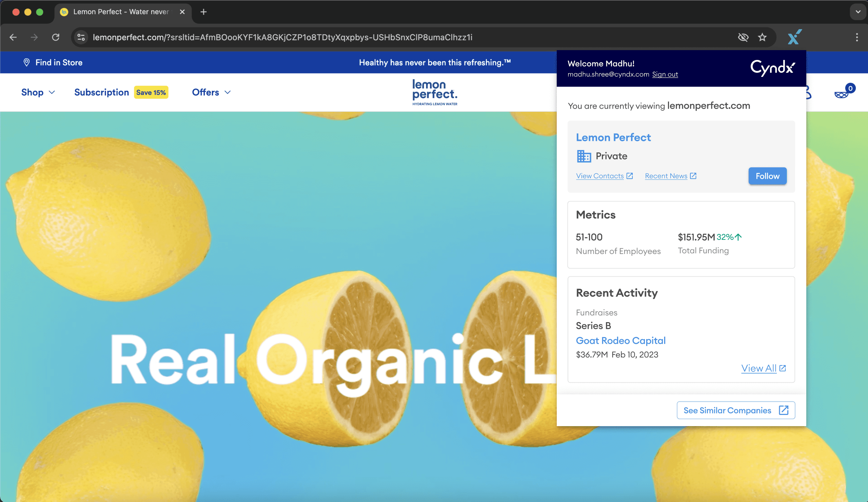The height and width of the screenshot is (502, 868).
Task: Click View All recent activity
Action: 758,369
